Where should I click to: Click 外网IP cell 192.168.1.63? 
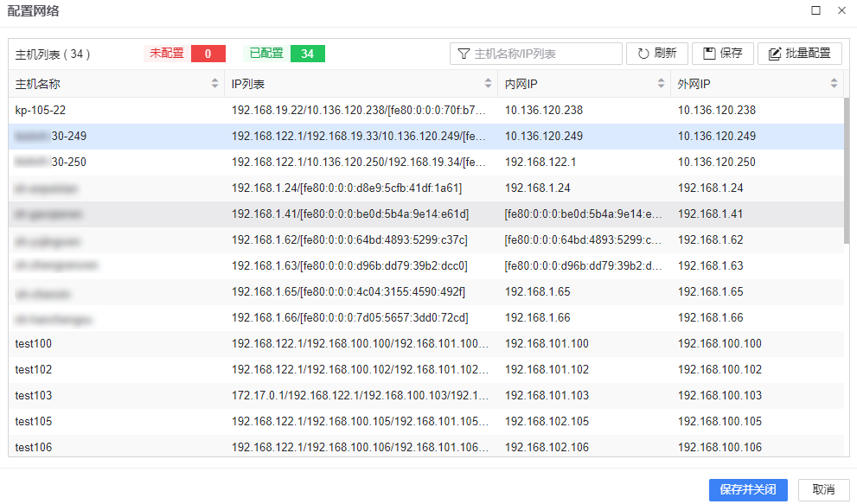711,266
